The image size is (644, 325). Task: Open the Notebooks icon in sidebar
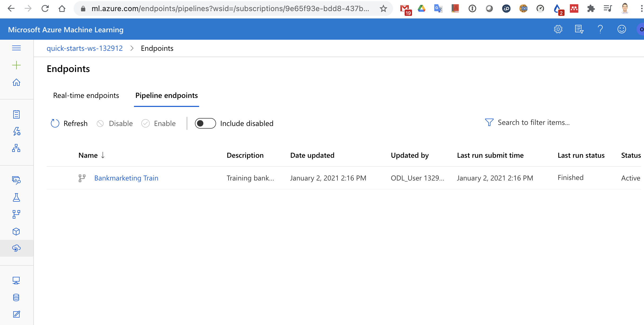point(16,114)
